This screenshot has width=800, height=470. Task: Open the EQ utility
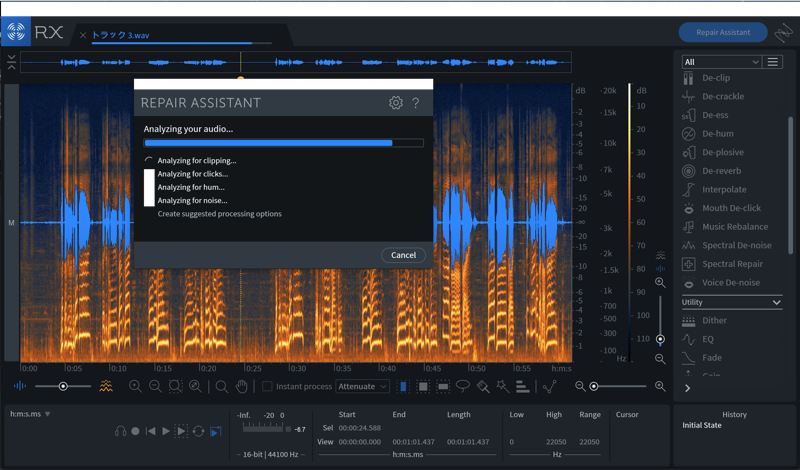(698, 339)
